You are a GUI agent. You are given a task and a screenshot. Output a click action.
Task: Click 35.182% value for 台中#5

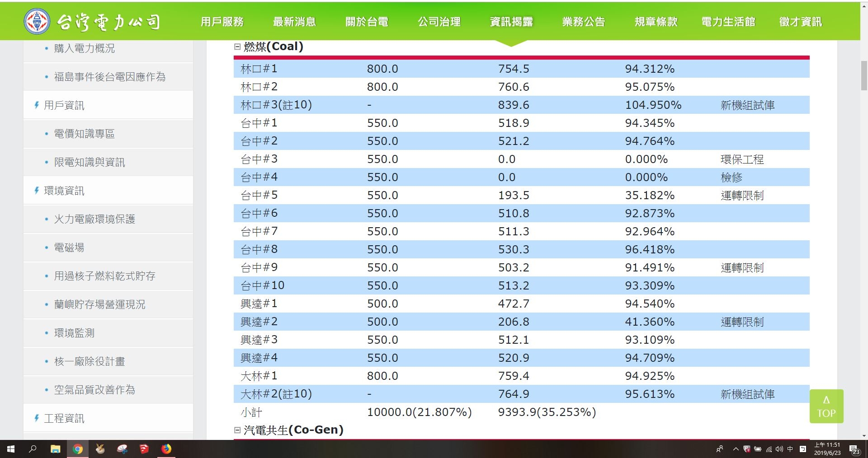click(x=650, y=195)
